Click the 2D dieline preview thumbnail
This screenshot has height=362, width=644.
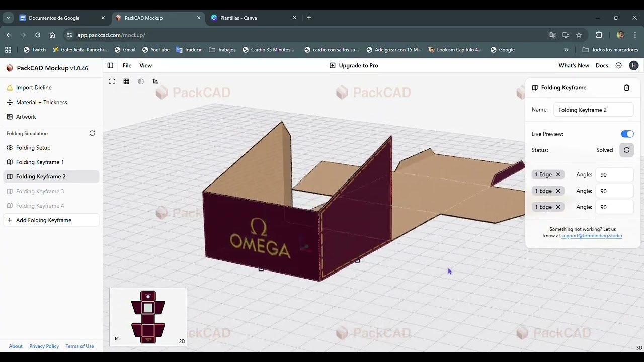pyautogui.click(x=148, y=317)
